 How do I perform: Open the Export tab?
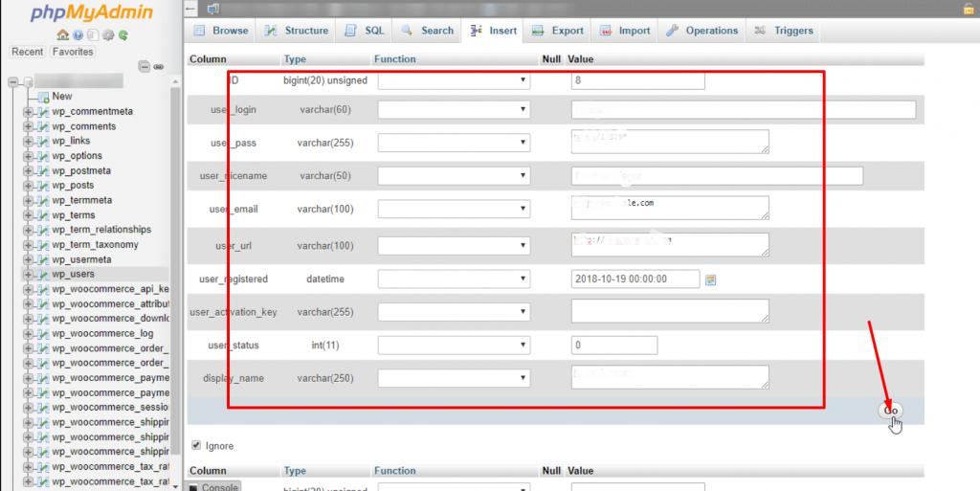point(558,31)
